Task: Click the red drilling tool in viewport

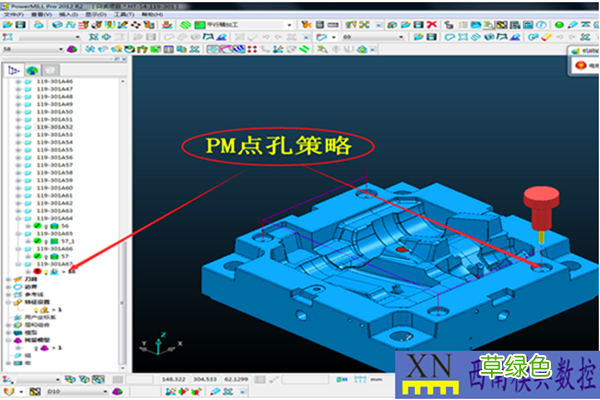Action: [541, 212]
